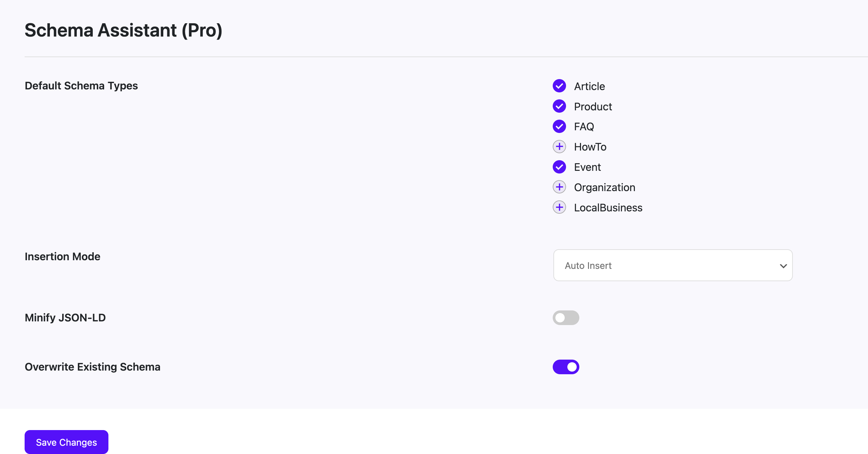Click the Save Changes button
The image size is (868, 454).
(x=66, y=442)
